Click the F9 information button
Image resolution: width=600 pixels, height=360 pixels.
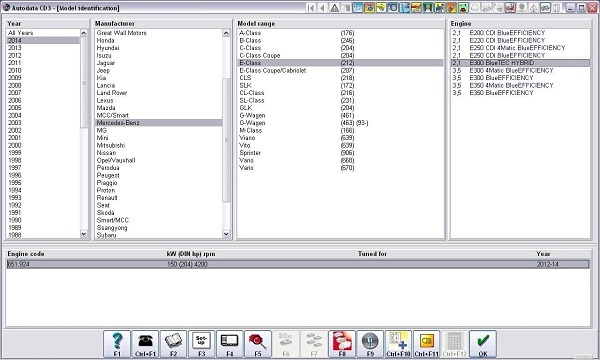pos(370,344)
